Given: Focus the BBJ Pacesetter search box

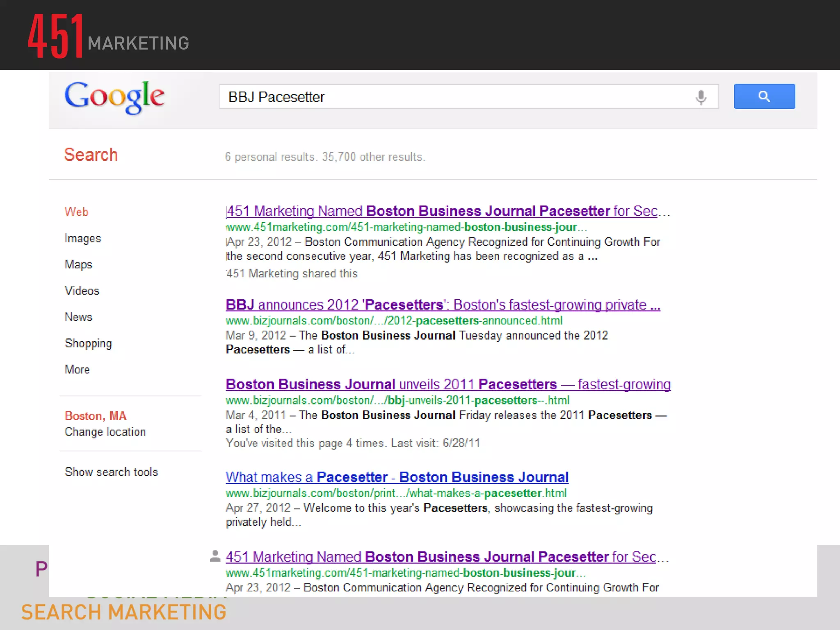Looking at the screenshot, I should coord(451,97).
